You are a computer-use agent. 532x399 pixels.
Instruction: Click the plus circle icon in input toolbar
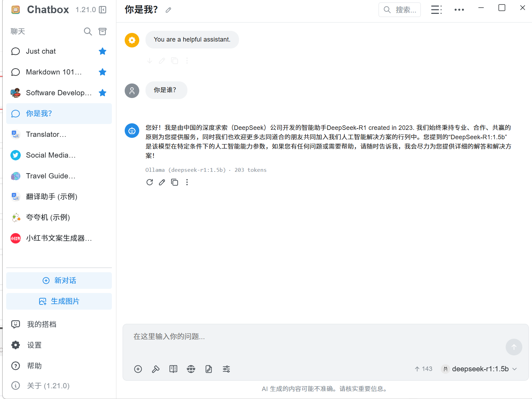tap(138, 369)
